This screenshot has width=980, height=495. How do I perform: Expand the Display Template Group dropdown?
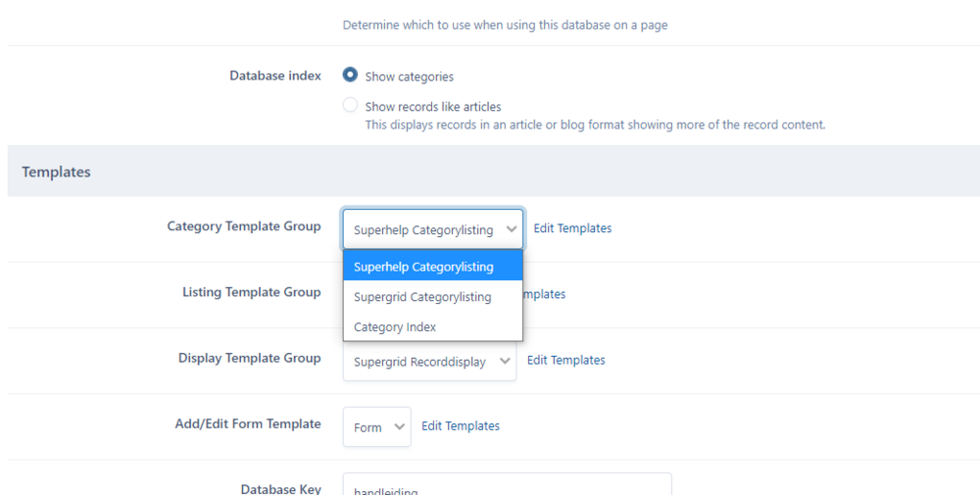tap(429, 361)
